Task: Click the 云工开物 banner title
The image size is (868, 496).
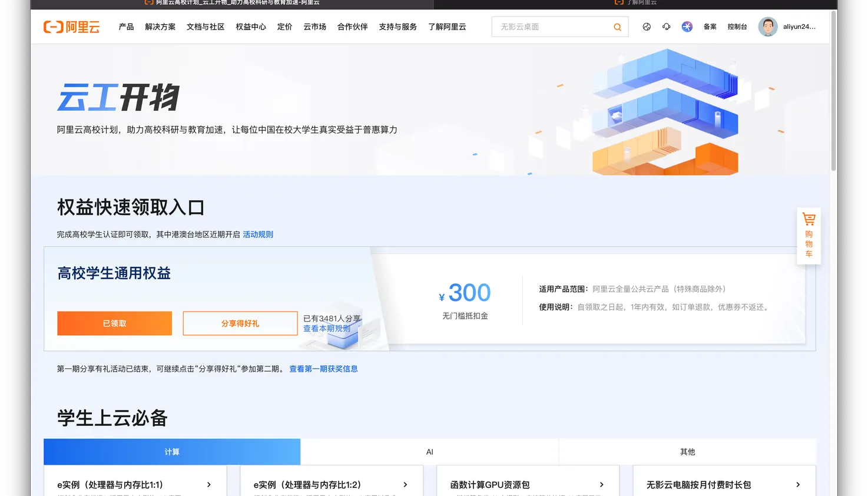Action: tap(118, 98)
